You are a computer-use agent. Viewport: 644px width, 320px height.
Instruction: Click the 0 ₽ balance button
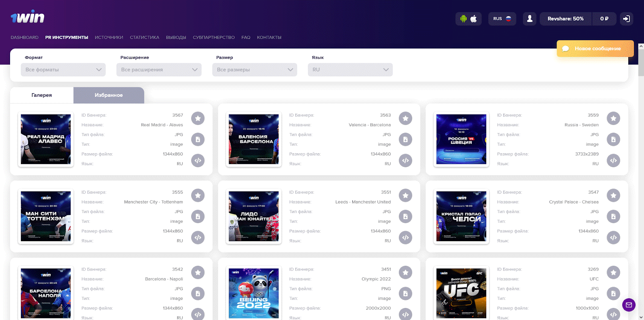(604, 18)
